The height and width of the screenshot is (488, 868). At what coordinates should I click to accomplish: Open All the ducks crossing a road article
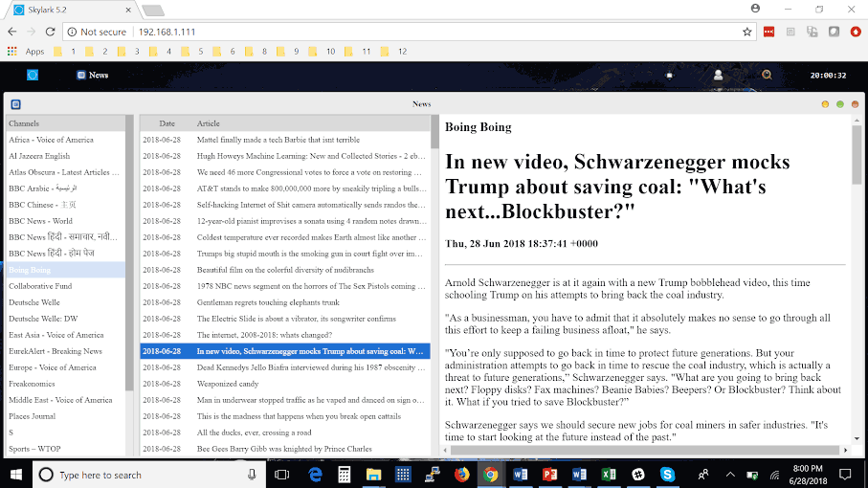click(x=285, y=433)
